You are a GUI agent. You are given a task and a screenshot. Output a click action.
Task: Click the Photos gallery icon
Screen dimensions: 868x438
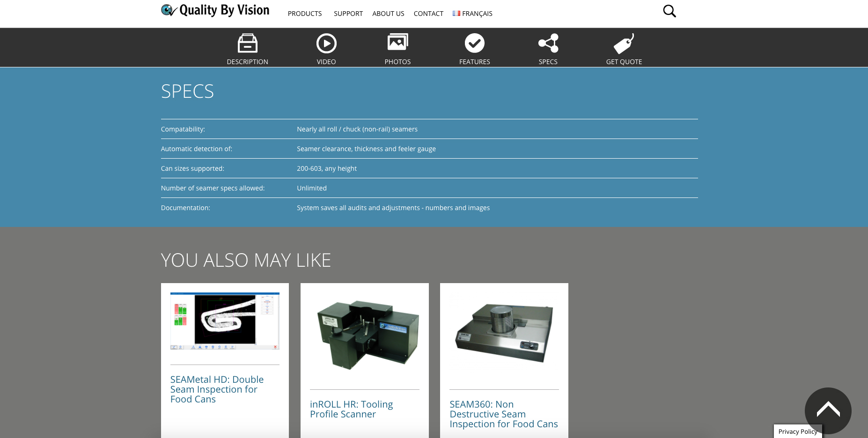(x=397, y=42)
